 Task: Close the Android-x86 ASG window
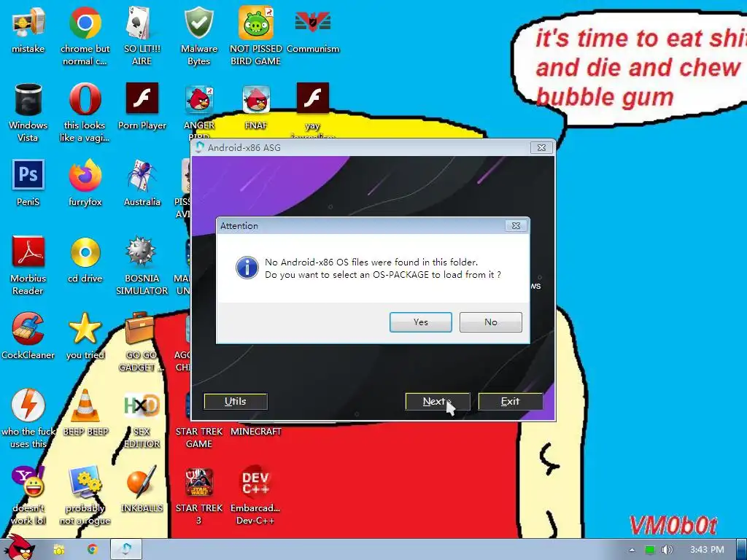tap(542, 147)
